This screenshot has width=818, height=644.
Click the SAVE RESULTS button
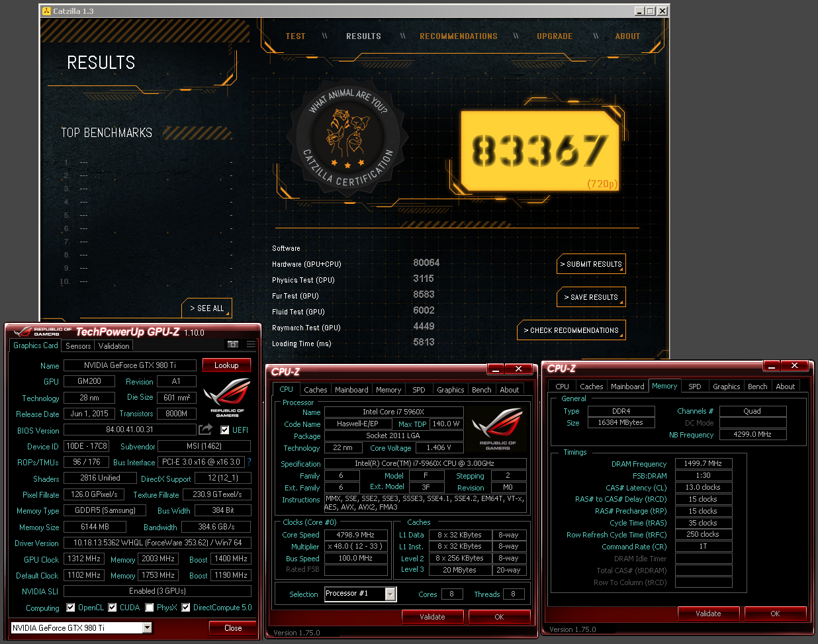point(591,297)
